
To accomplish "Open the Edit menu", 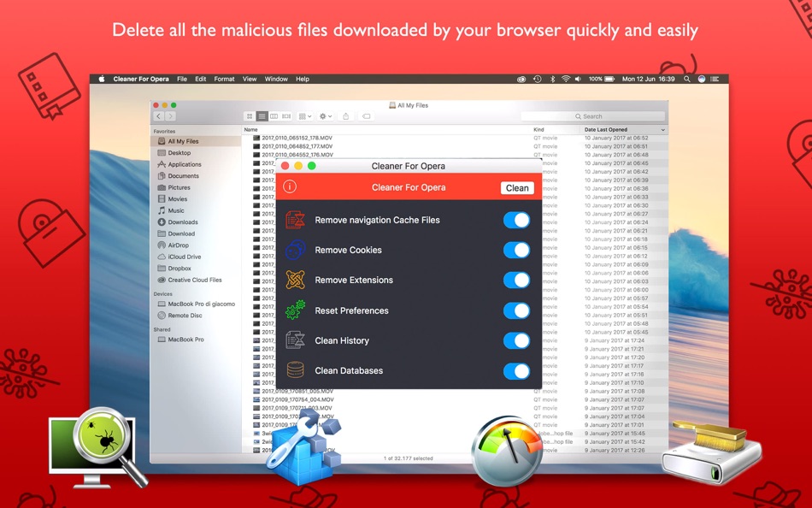I will pos(200,79).
